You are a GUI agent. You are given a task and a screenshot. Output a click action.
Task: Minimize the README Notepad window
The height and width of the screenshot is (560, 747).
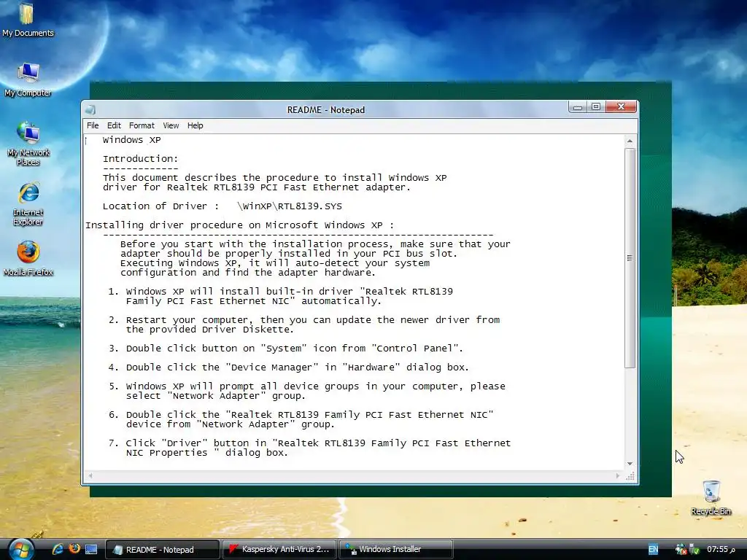pyautogui.click(x=578, y=107)
